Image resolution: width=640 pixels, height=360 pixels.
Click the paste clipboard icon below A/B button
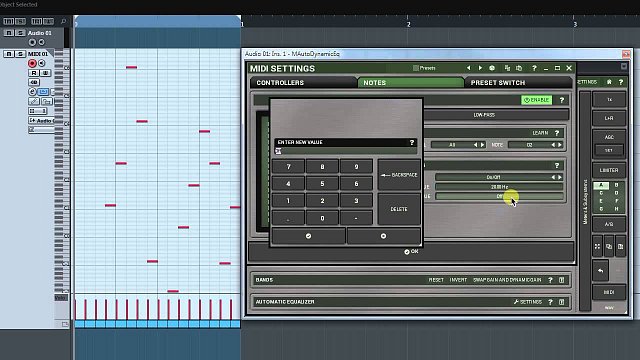(x=620, y=247)
